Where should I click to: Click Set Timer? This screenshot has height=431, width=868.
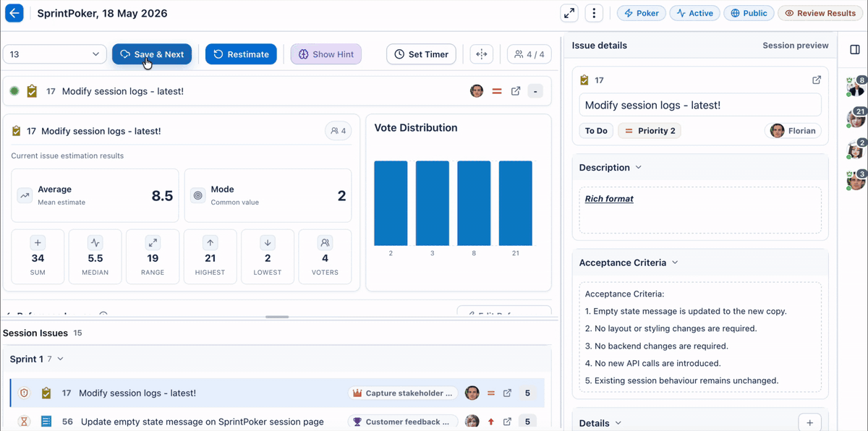[422, 54]
